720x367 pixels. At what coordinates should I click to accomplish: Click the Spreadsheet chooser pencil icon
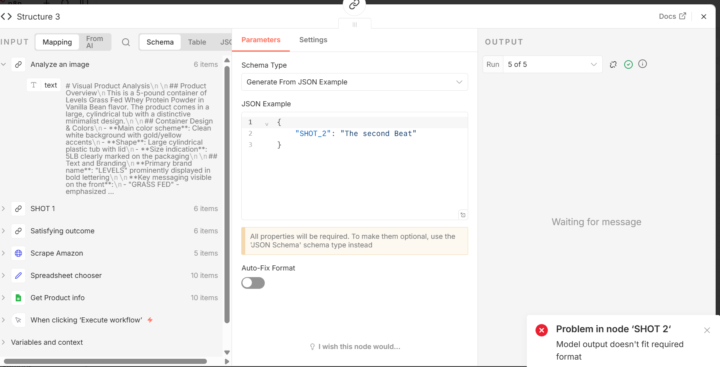point(18,275)
